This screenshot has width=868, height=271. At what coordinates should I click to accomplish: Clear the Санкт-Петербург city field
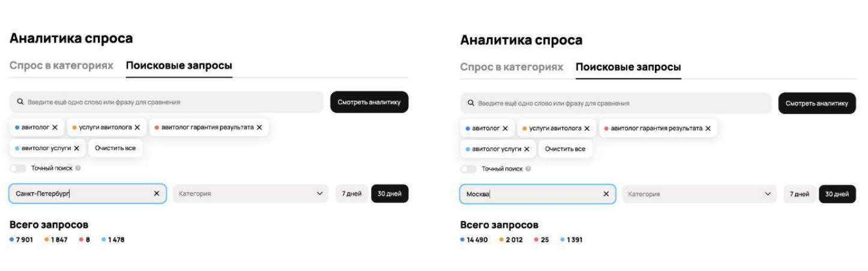click(157, 194)
